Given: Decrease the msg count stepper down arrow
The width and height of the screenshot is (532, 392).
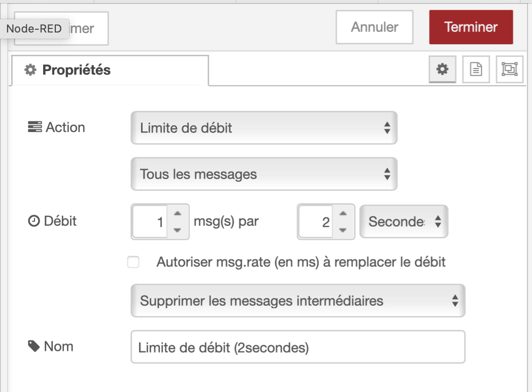Looking at the screenshot, I should click(x=177, y=230).
